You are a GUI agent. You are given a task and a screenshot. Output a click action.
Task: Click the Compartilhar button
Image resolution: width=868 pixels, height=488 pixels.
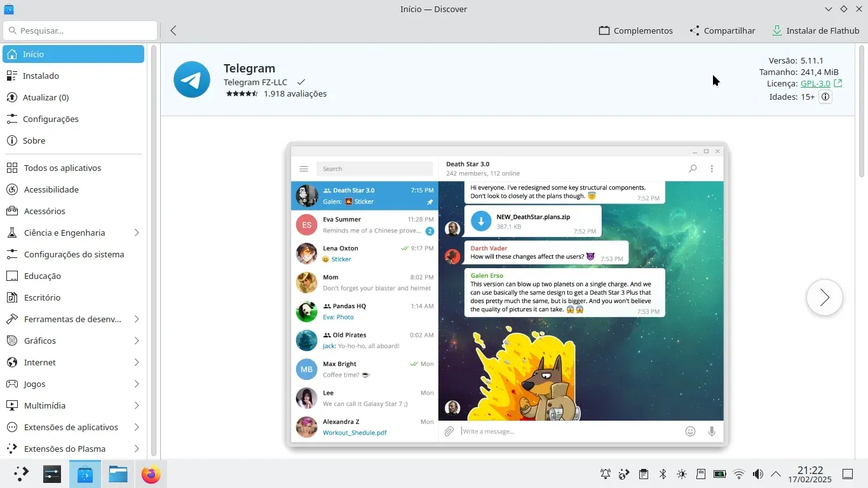[722, 30]
